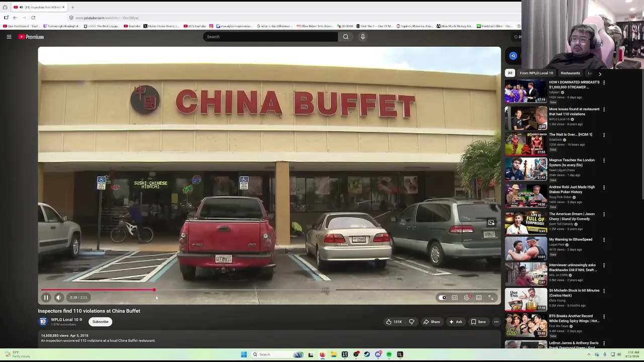Open the Ask assistant button
The height and width of the screenshot is (362, 644).
456,322
